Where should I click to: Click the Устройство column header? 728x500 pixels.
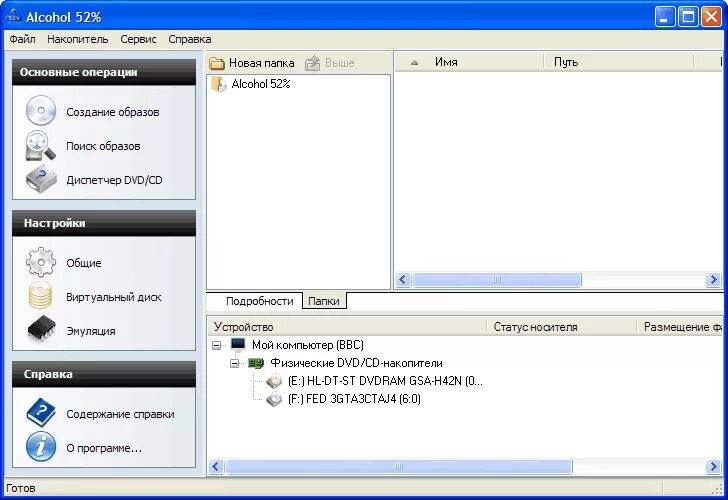[x=347, y=327]
